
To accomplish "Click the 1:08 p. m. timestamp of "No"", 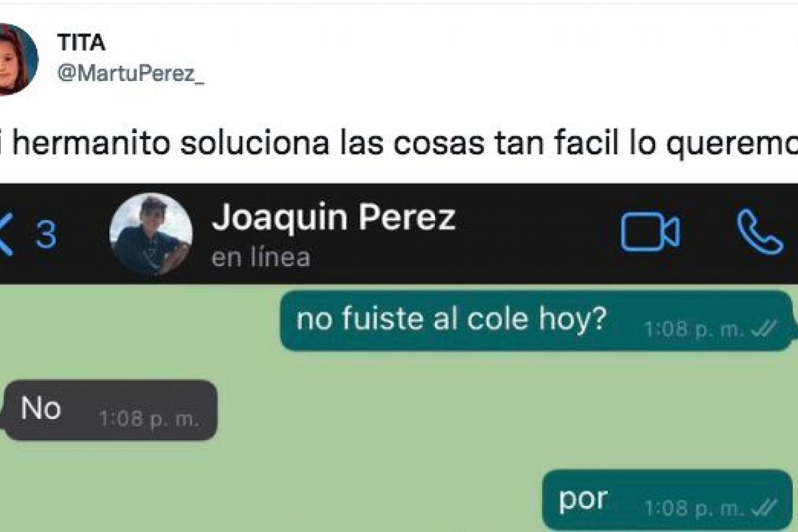I will coord(148,420).
